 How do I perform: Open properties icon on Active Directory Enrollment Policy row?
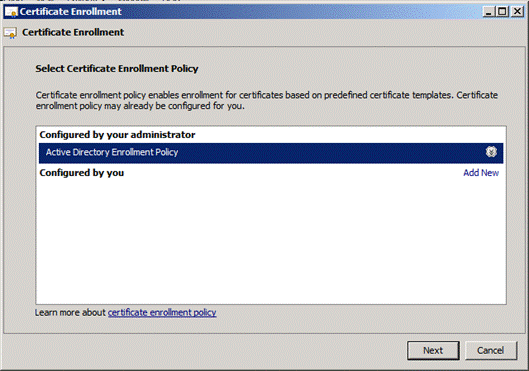(491, 152)
